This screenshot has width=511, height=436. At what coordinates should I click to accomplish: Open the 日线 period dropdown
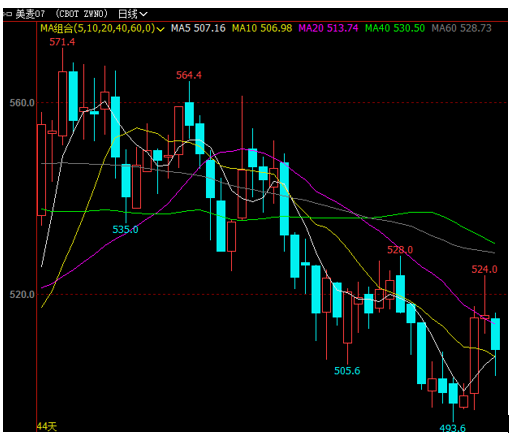coord(133,14)
